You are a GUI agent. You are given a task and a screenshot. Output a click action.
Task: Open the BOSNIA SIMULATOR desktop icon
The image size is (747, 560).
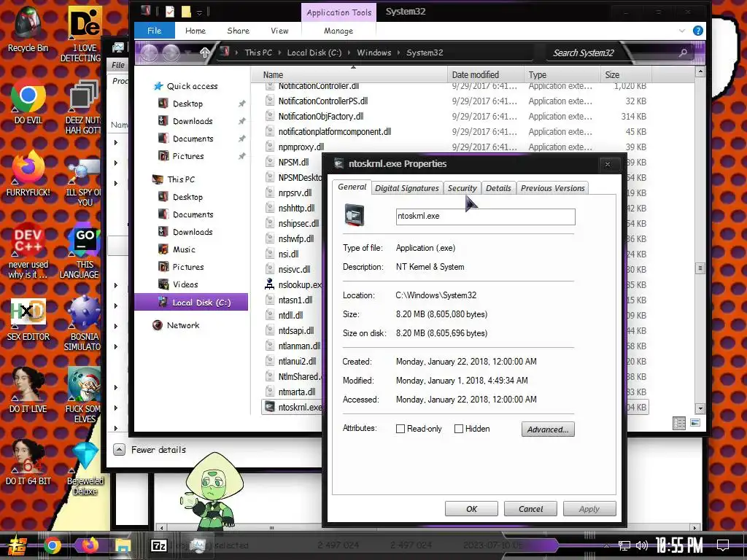[83, 324]
